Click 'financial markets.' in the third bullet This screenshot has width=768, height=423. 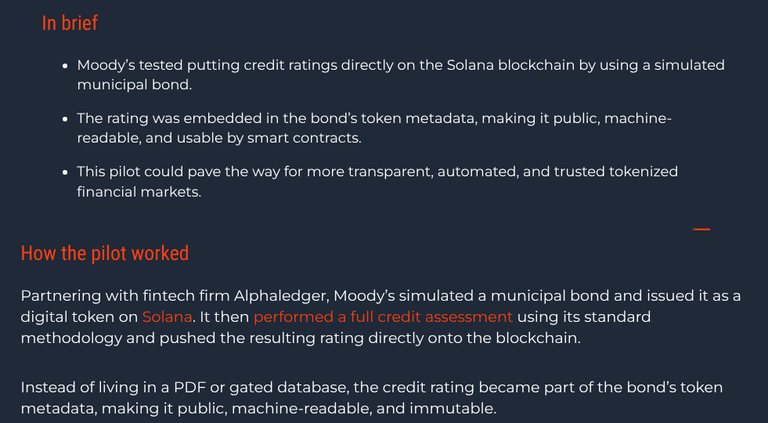139,192
